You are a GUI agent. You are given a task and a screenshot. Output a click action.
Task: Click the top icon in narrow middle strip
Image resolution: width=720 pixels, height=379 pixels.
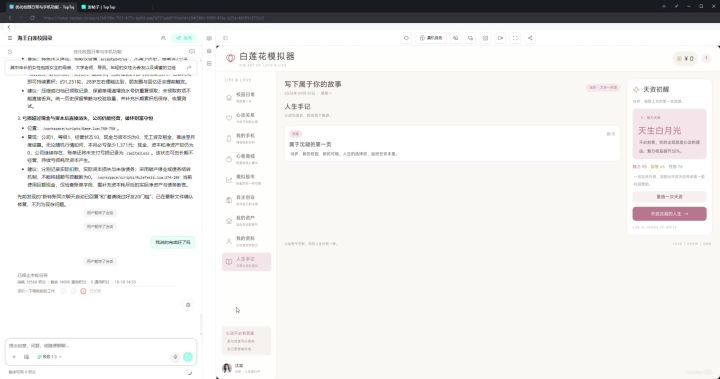[x=209, y=38]
